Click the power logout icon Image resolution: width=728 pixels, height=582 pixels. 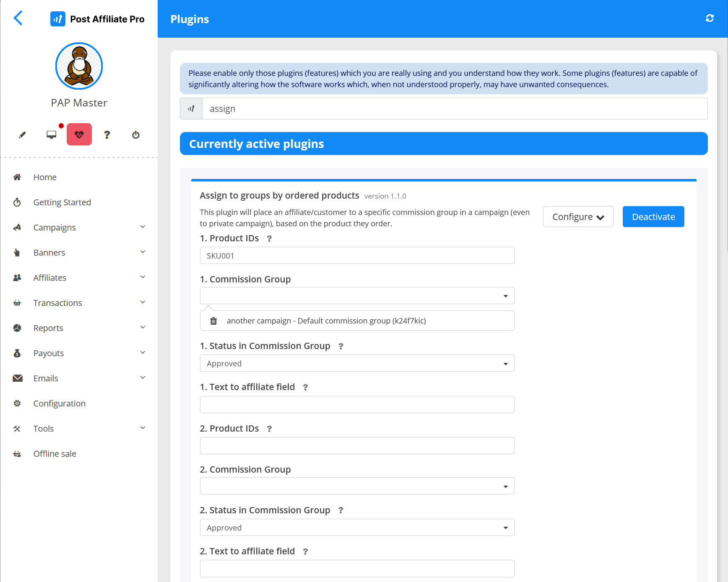coord(135,135)
